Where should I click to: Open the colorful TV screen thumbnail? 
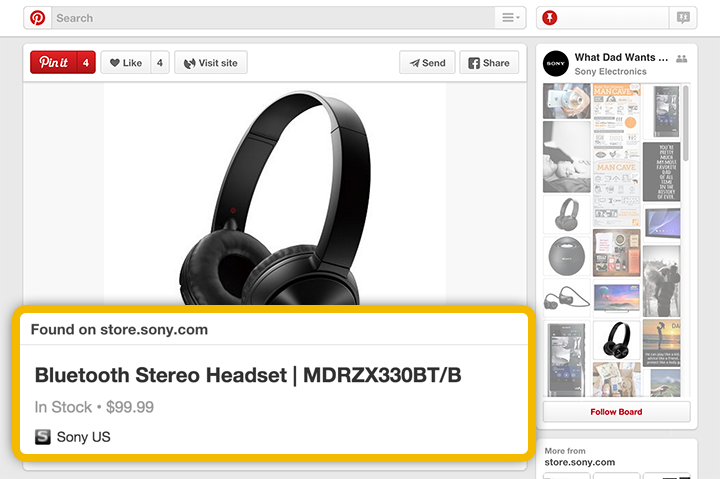tap(616, 297)
